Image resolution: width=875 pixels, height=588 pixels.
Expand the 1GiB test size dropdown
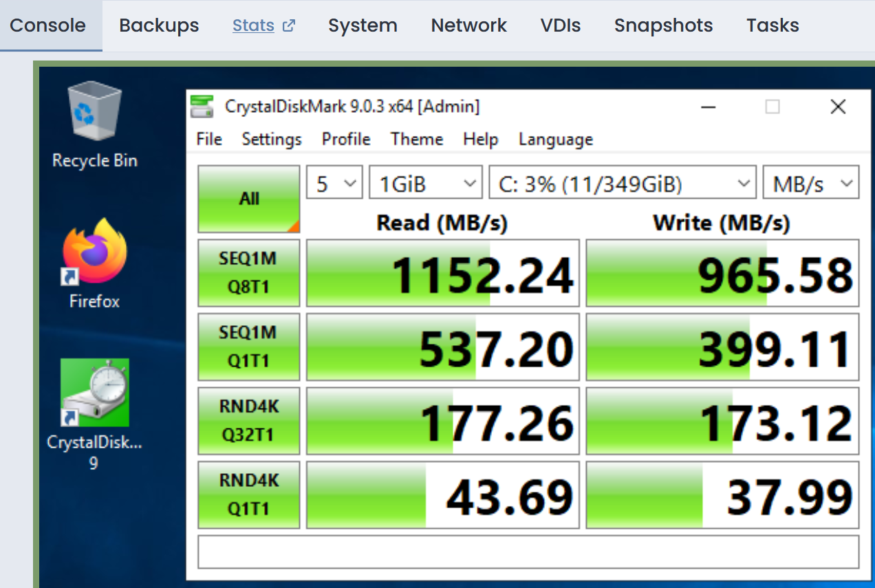[x=425, y=184]
